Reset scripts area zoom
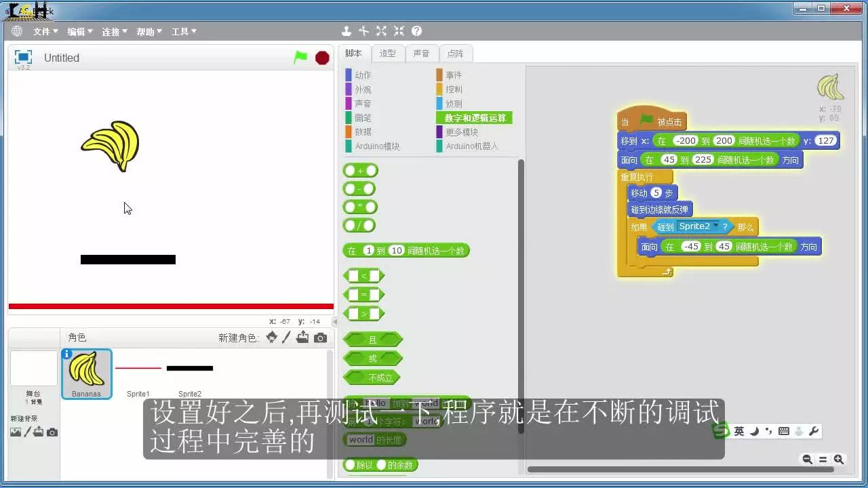Screen dimensions: 868x488 click(x=823, y=459)
